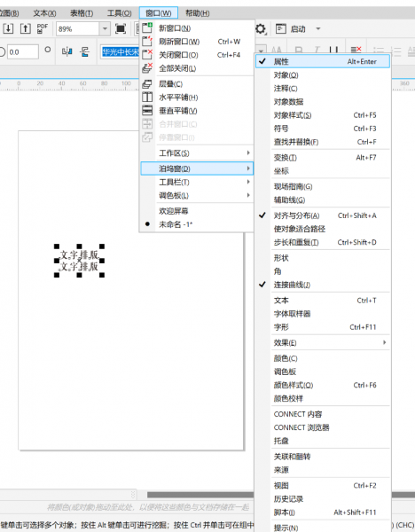Screen dimensions: 415x532
Task: Open the font list dropdown arrow
Action: [x=262, y=51]
